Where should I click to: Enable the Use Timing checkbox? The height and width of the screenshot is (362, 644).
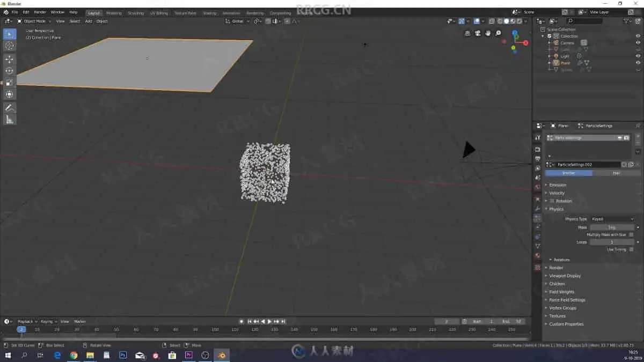tap(631, 249)
